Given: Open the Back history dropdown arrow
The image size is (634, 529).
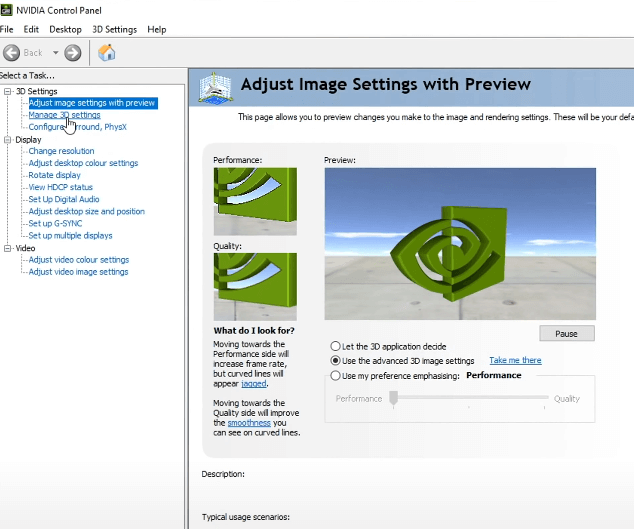Looking at the screenshot, I should point(55,53).
